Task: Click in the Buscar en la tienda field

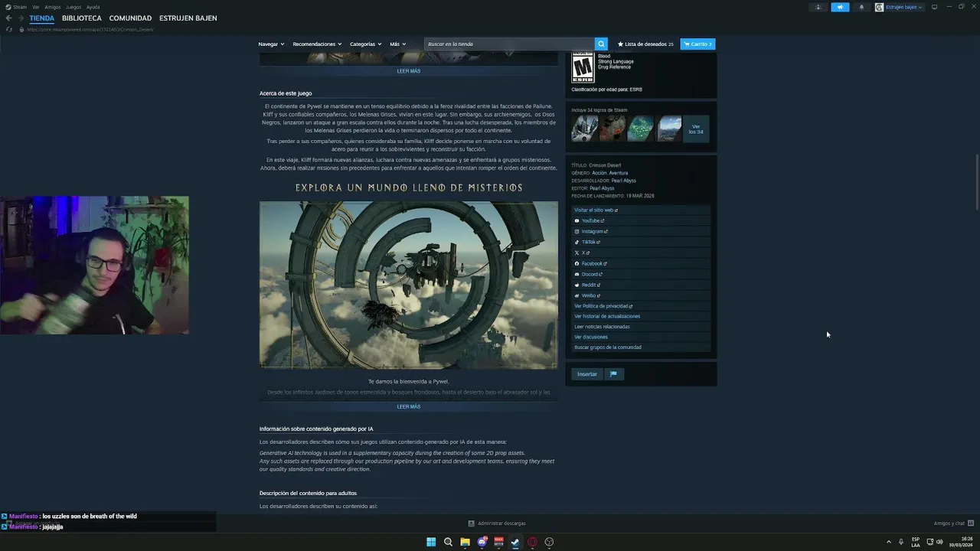Action: click(x=510, y=44)
